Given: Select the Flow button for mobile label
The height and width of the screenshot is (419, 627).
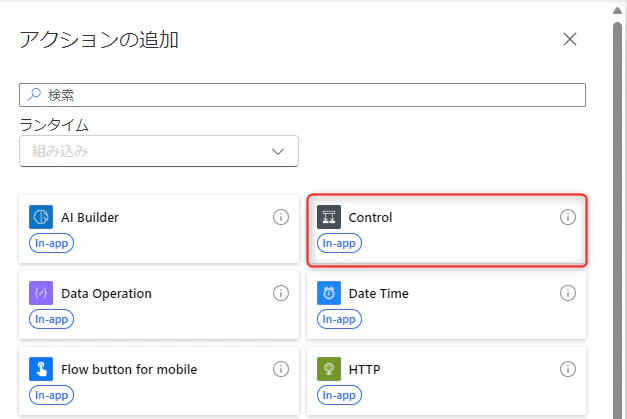Looking at the screenshot, I should click(x=129, y=369).
